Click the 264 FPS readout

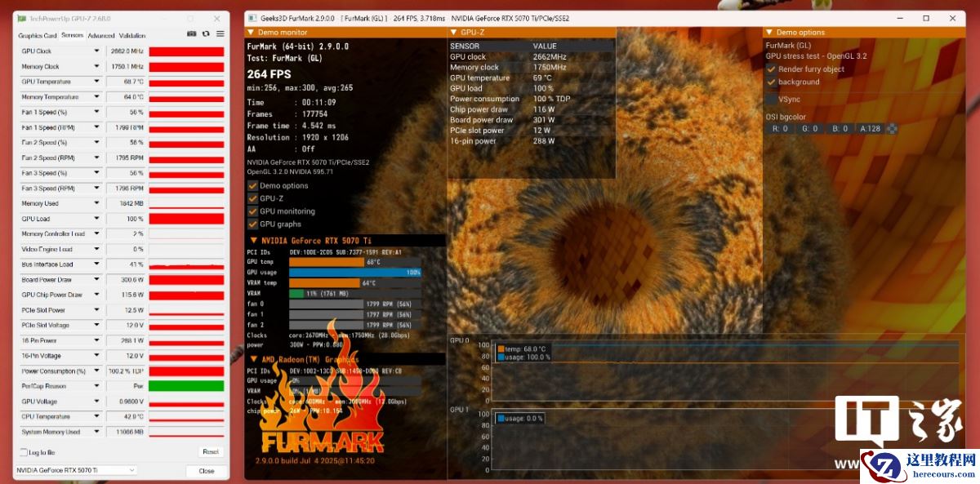[269, 74]
